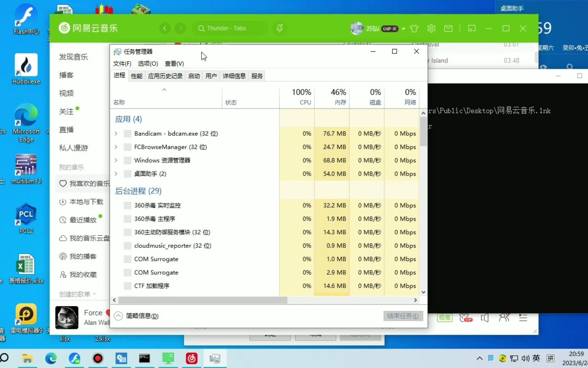Viewport: 588px width, 368px height.
Task: Click the NetEase Music search box
Action: (x=230, y=28)
